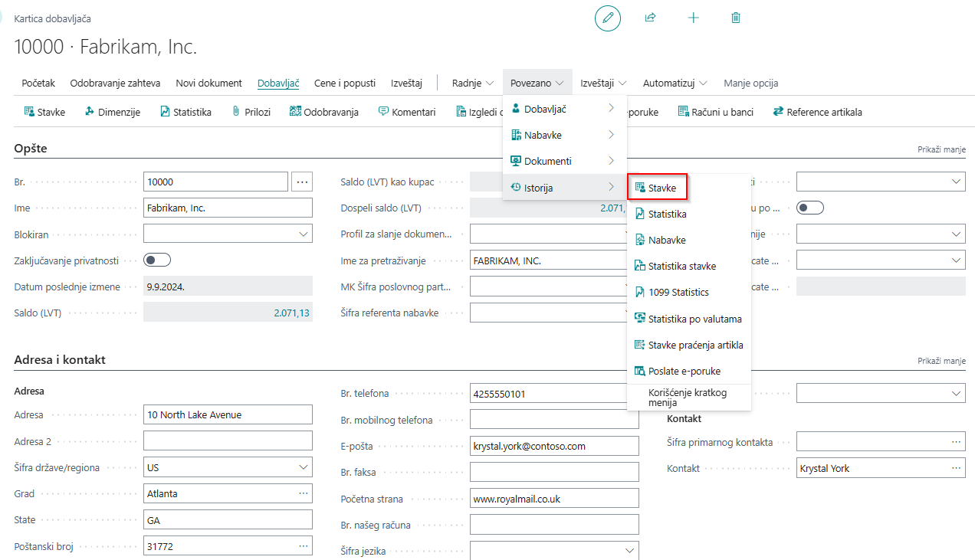
Task: Toggle the Zaključavanje privatnosti switch
Action: click(157, 260)
